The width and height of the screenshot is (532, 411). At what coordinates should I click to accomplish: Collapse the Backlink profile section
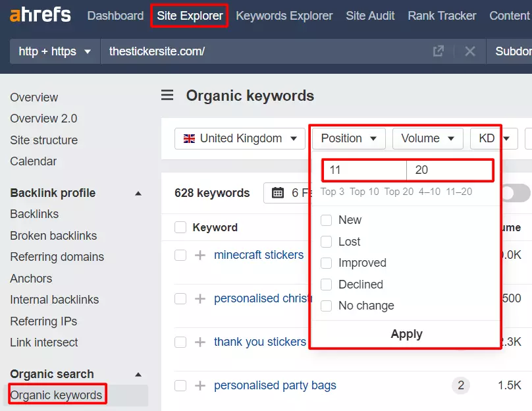pyautogui.click(x=138, y=194)
